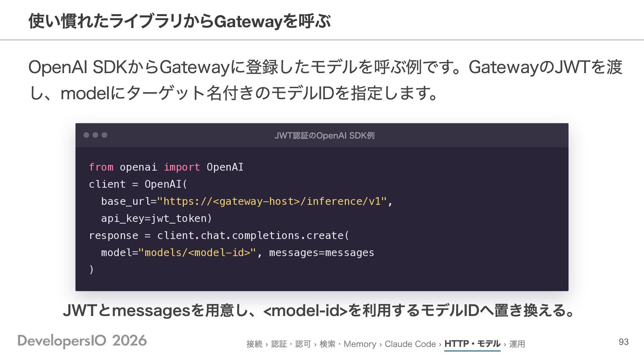Click page number 93
The image size is (644, 362).
pos(624,342)
